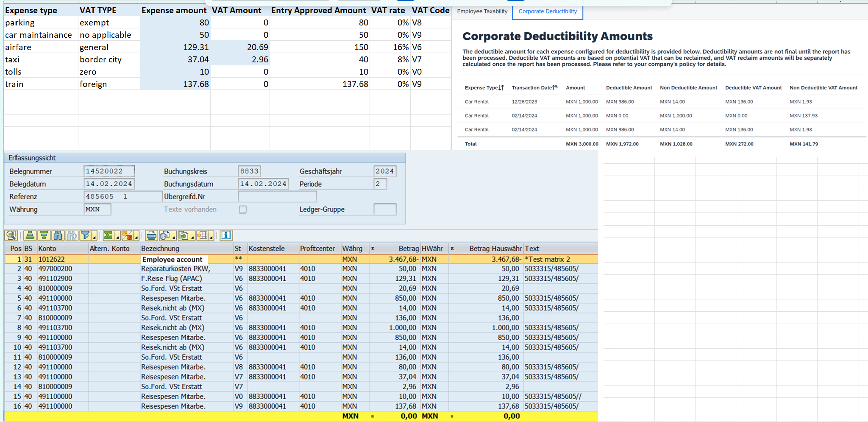868x422 pixels.
Task: Sort ascending using the toolbar icon
Action: click(30, 235)
